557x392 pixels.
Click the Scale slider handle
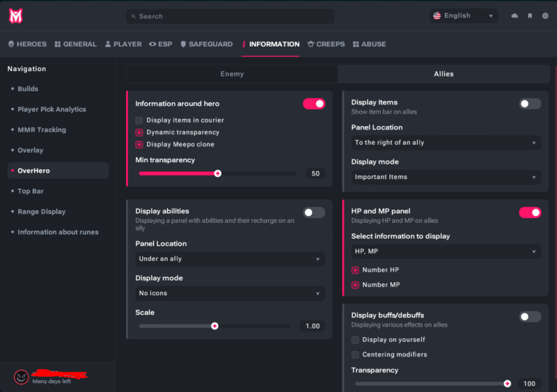[214, 326]
